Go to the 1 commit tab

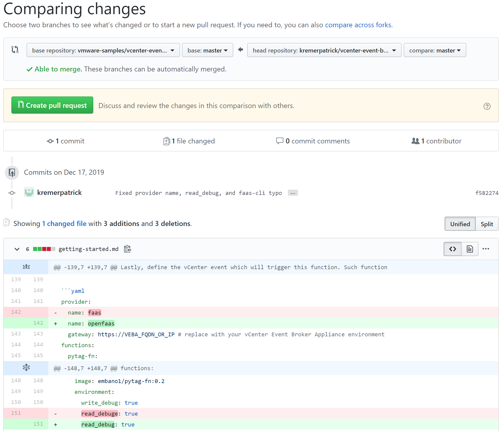[66, 141]
